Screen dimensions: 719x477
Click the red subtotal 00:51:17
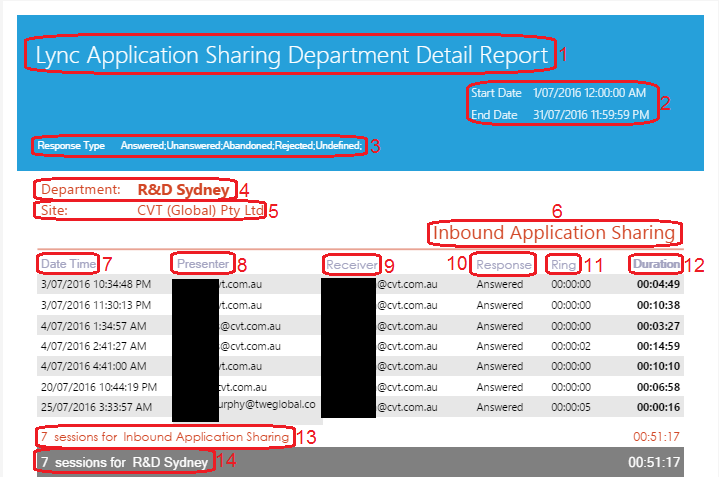[656, 437]
